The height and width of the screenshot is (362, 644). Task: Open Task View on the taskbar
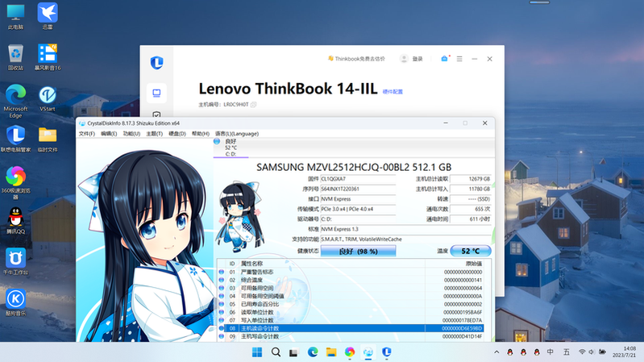tap(293, 352)
